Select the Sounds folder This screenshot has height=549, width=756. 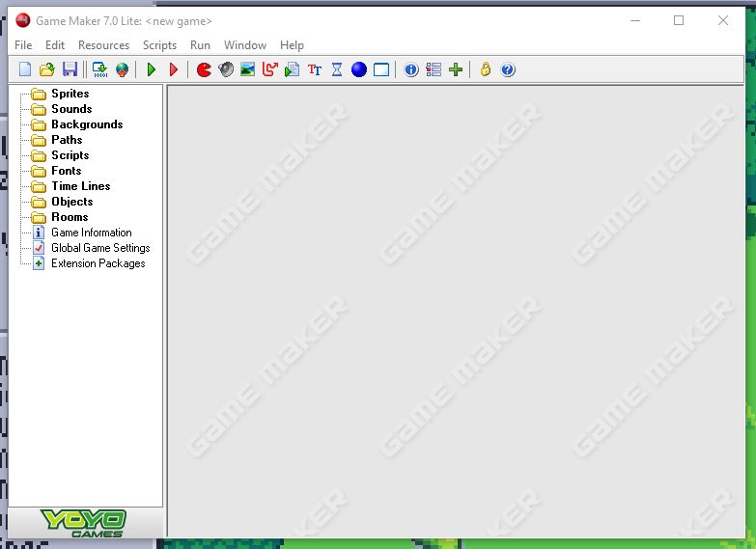[71, 109]
